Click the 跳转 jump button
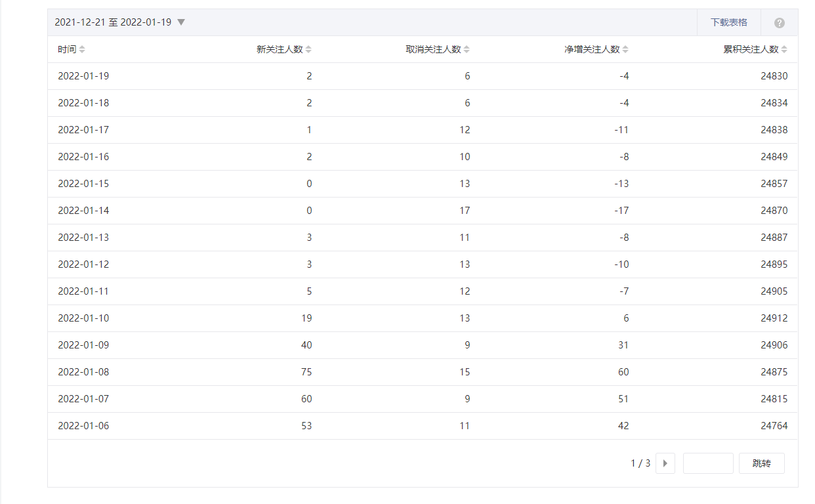The image size is (815, 504). pos(761,463)
